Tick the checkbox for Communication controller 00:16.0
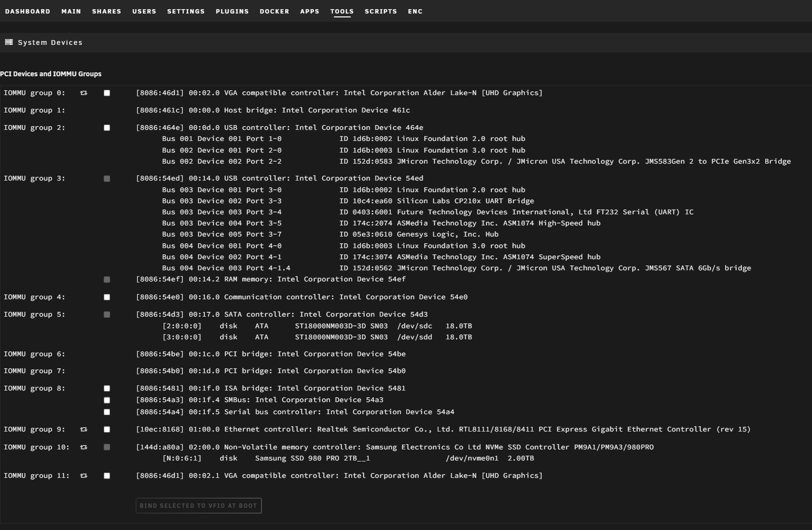 (x=107, y=297)
